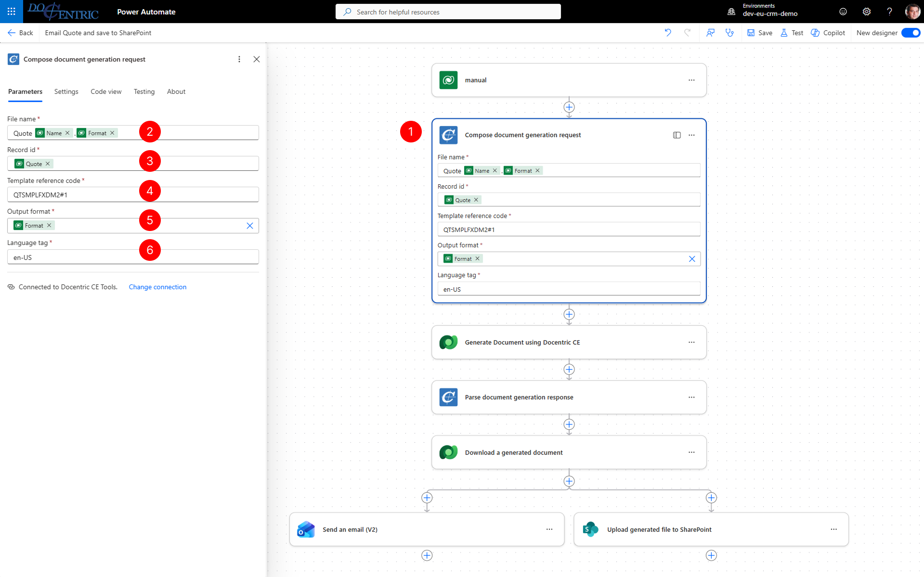The image size is (924, 577).
Task: Select the Download a generated document card
Action: (569, 452)
